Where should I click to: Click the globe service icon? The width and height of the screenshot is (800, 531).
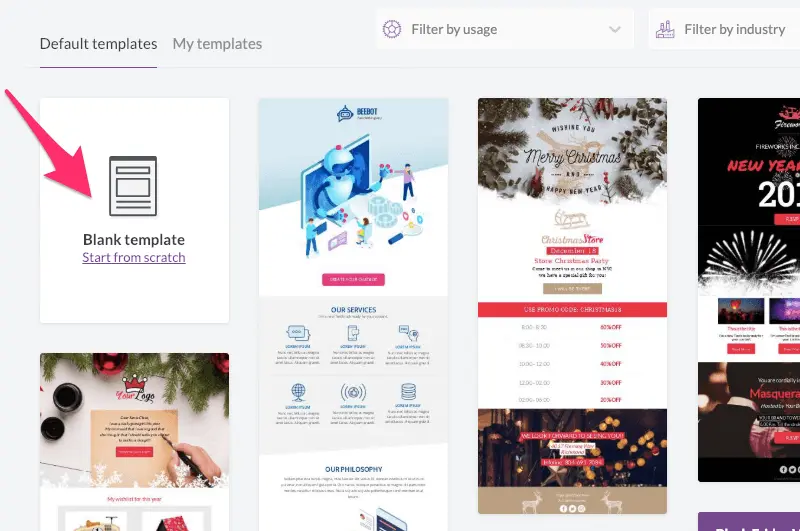[x=298, y=392]
